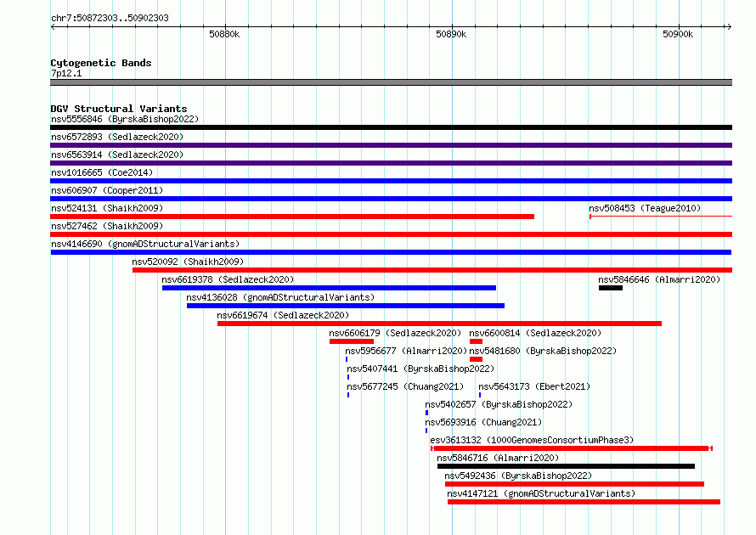Open nsv6563914 (Sedlazeck2020) variant label

coord(117,155)
